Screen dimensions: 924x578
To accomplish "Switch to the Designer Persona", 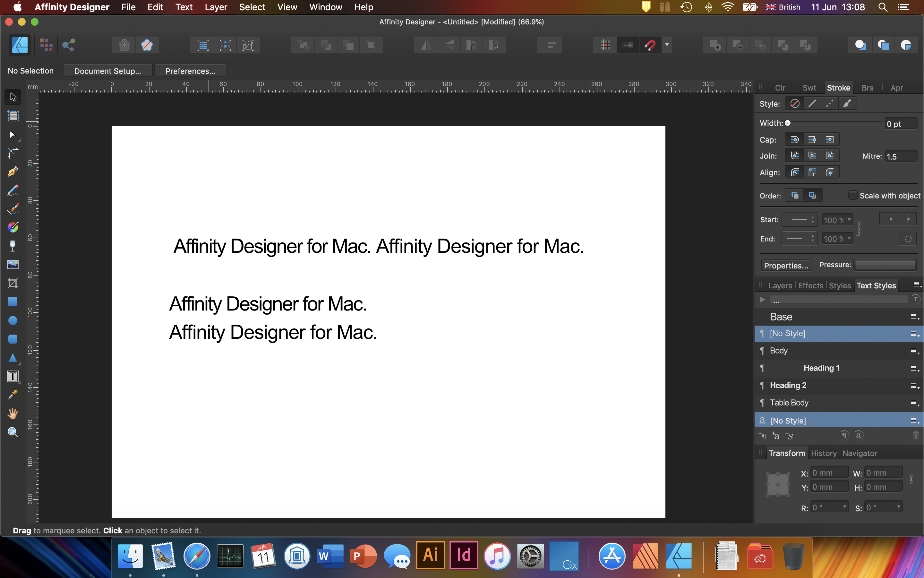I will click(x=20, y=45).
